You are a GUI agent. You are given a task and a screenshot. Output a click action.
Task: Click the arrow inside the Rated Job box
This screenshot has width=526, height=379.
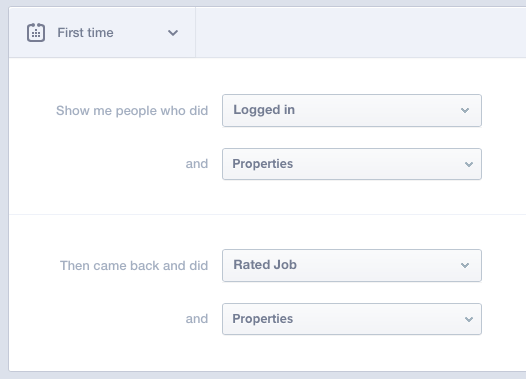[465, 265]
